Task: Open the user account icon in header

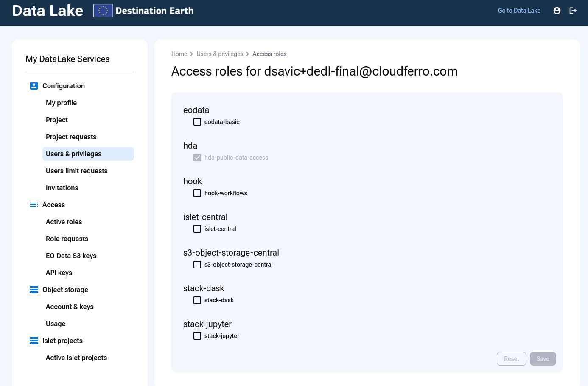Action: coord(557,11)
